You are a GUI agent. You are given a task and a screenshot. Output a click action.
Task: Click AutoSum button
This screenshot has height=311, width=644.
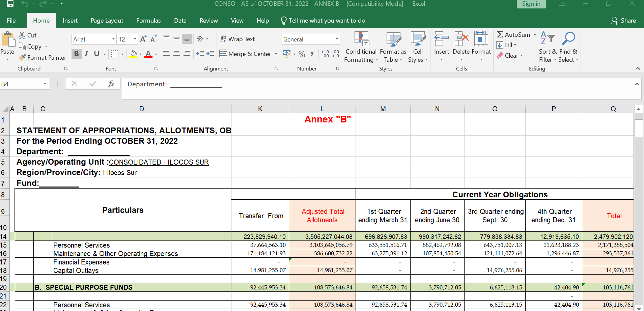[513, 34]
